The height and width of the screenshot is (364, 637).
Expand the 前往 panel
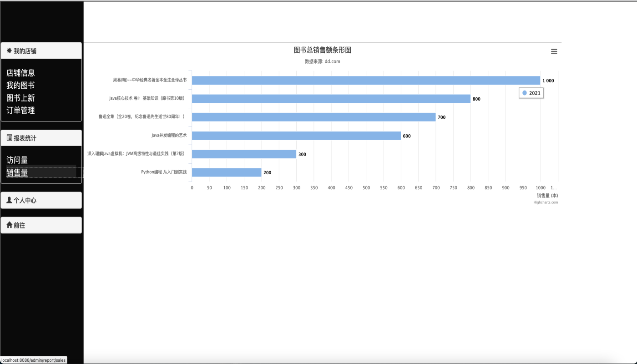[41, 225]
